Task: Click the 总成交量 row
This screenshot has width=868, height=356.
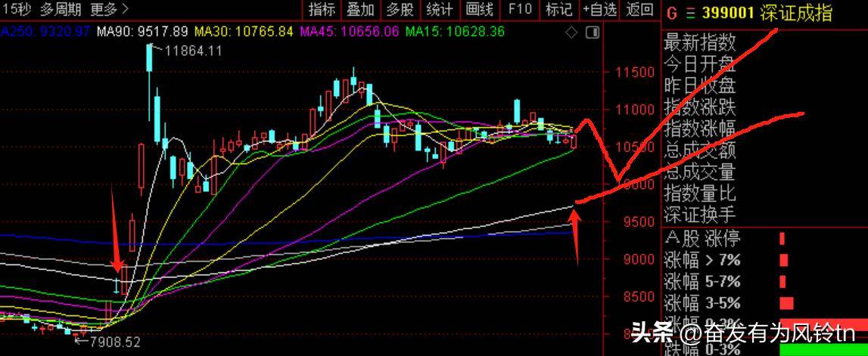Action: [700, 172]
